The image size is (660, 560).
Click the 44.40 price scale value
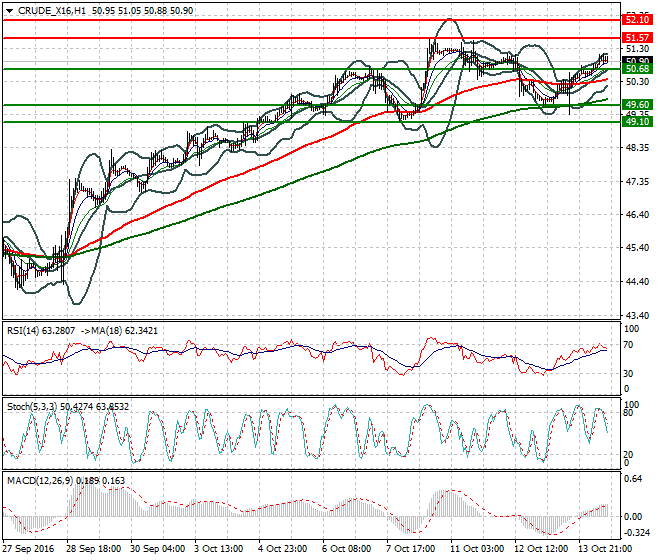pyautogui.click(x=637, y=281)
